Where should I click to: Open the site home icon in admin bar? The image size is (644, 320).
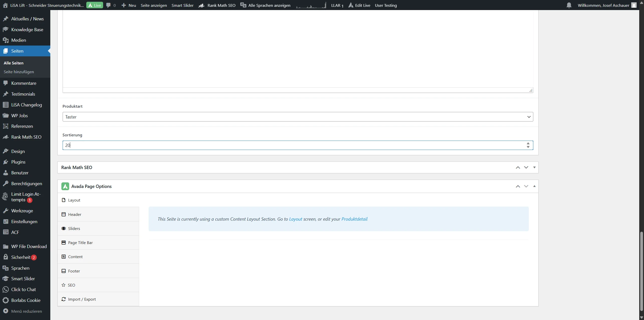(5, 5)
